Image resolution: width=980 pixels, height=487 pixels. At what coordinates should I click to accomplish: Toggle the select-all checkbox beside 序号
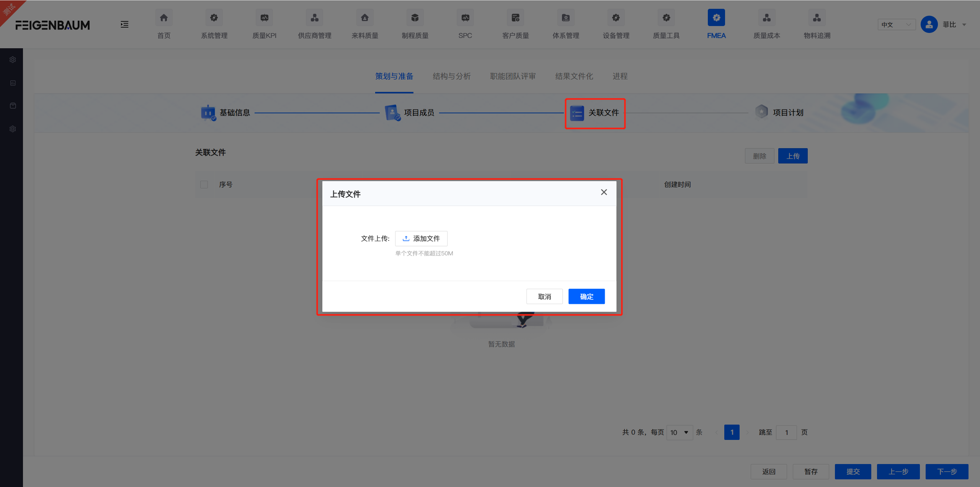click(204, 184)
